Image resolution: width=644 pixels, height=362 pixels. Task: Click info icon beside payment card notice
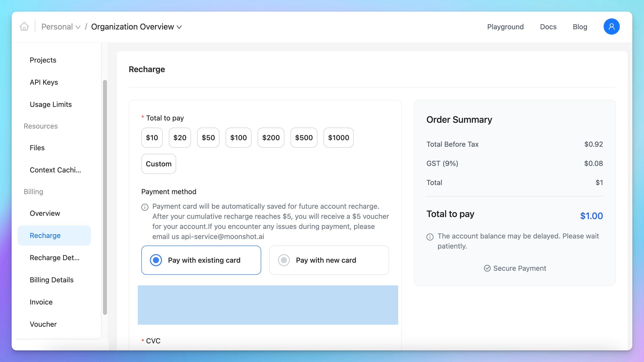145,207
